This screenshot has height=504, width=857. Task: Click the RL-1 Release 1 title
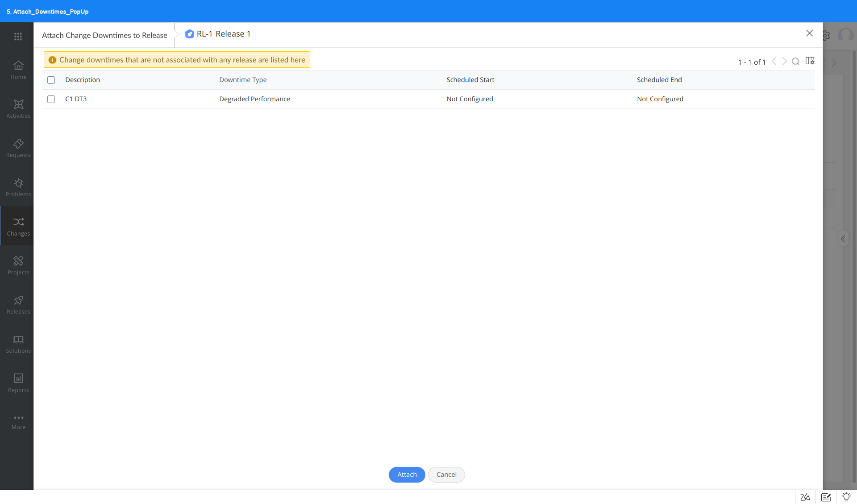(224, 34)
